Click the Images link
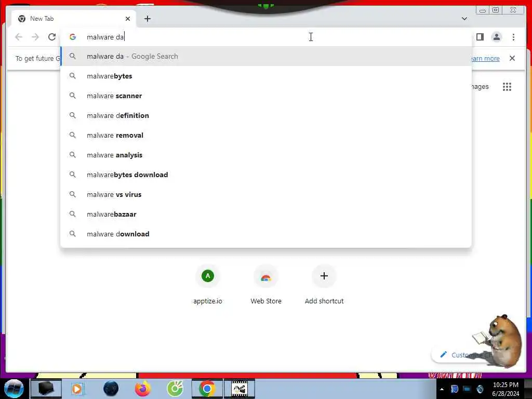The width and height of the screenshot is (532, 399). pos(480,87)
